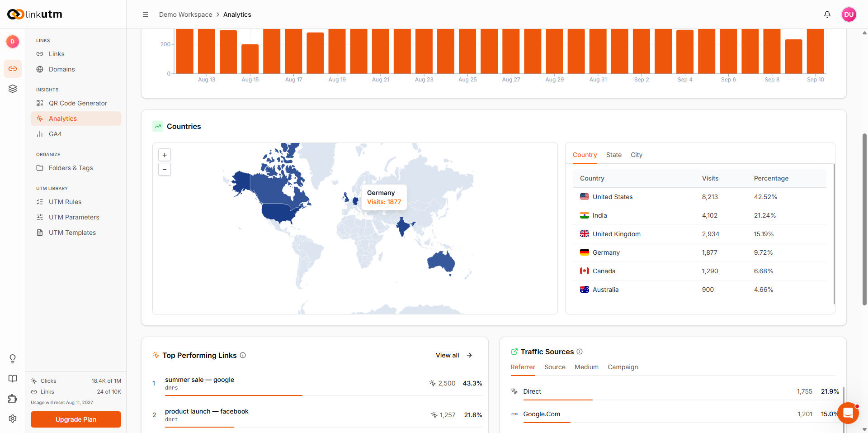Switch to the Source tab
Image resolution: width=868 pixels, height=433 pixels.
coord(555,367)
